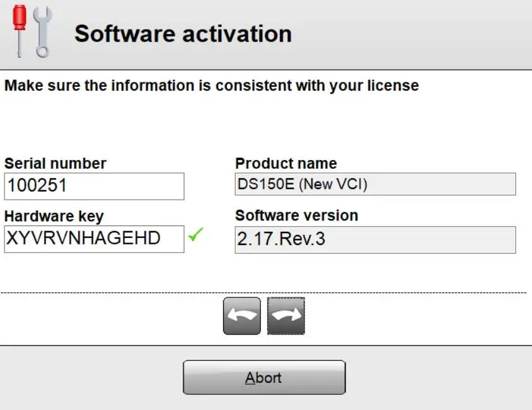Focus the Serial number input field

94,187
